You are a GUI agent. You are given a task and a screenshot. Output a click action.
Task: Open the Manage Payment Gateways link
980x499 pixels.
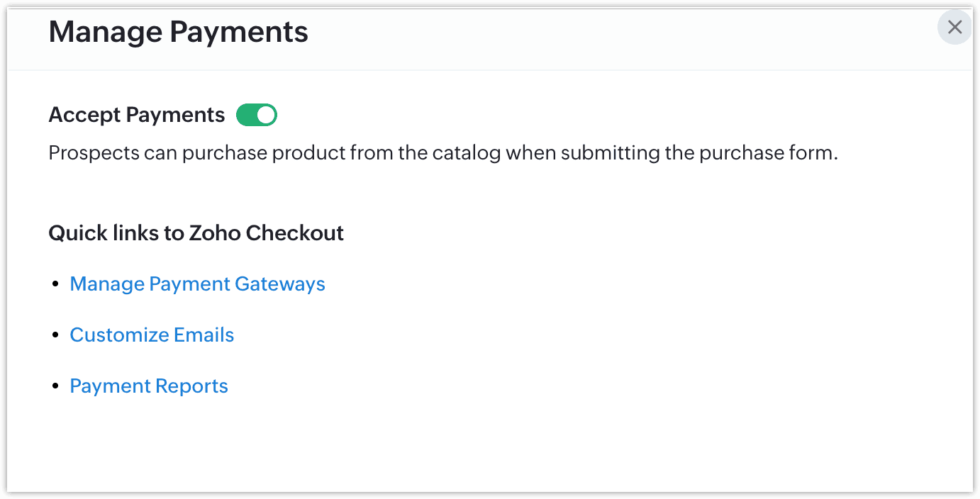[197, 284]
